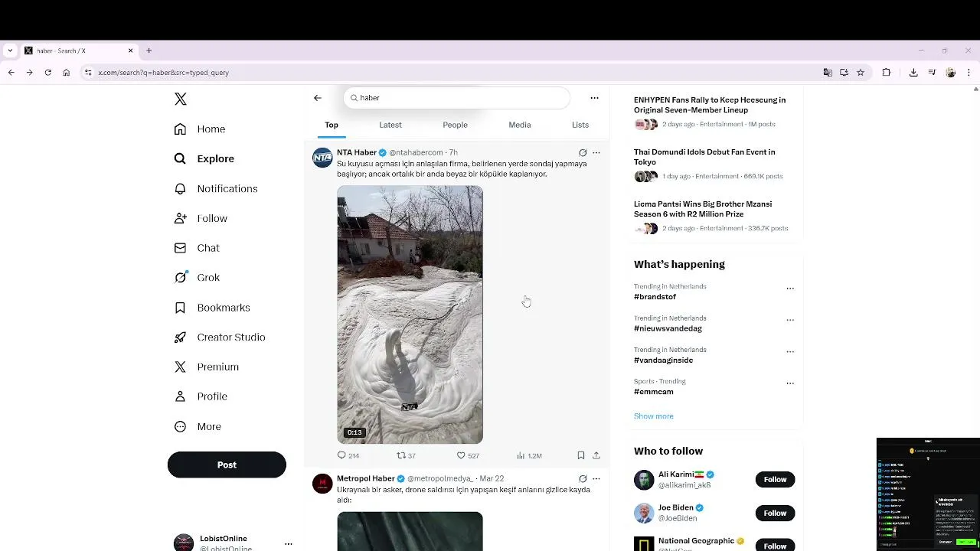Click the X logo in the sidebar

(x=181, y=99)
